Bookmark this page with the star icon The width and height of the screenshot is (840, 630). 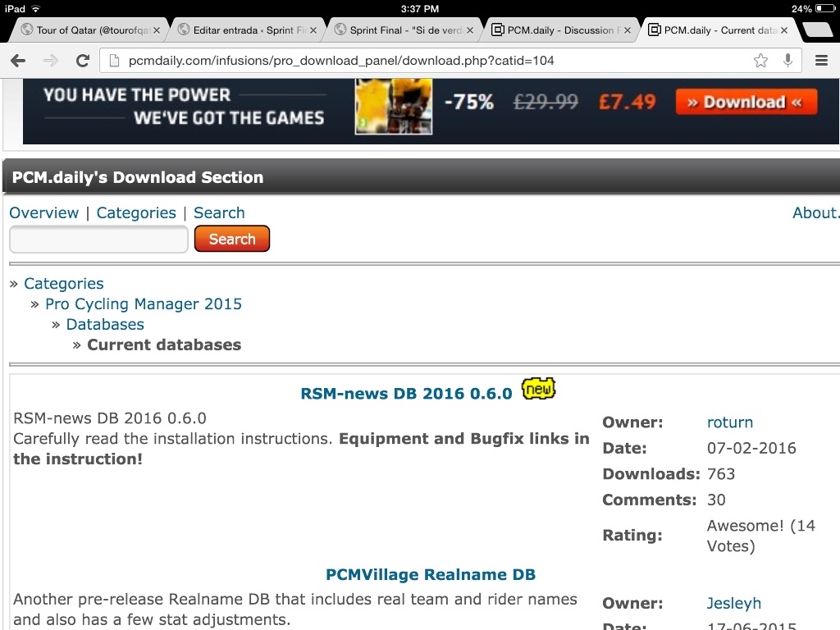(760, 61)
